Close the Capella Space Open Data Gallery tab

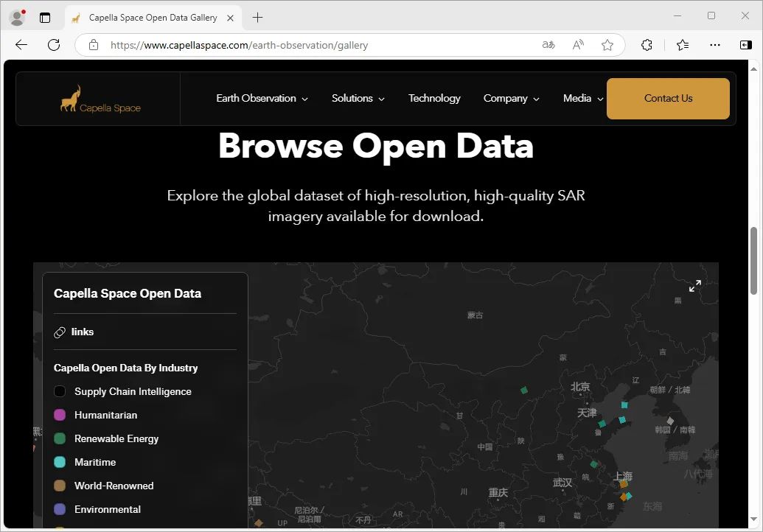point(231,18)
